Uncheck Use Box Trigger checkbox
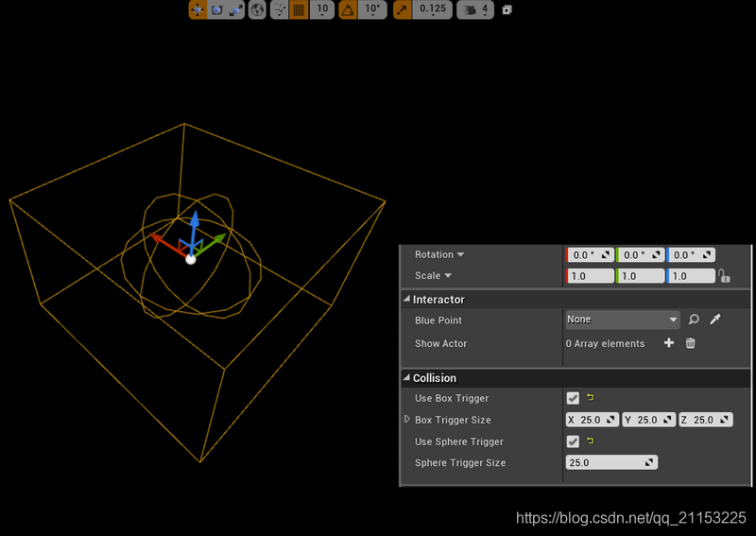Image resolution: width=756 pixels, height=536 pixels. point(573,398)
